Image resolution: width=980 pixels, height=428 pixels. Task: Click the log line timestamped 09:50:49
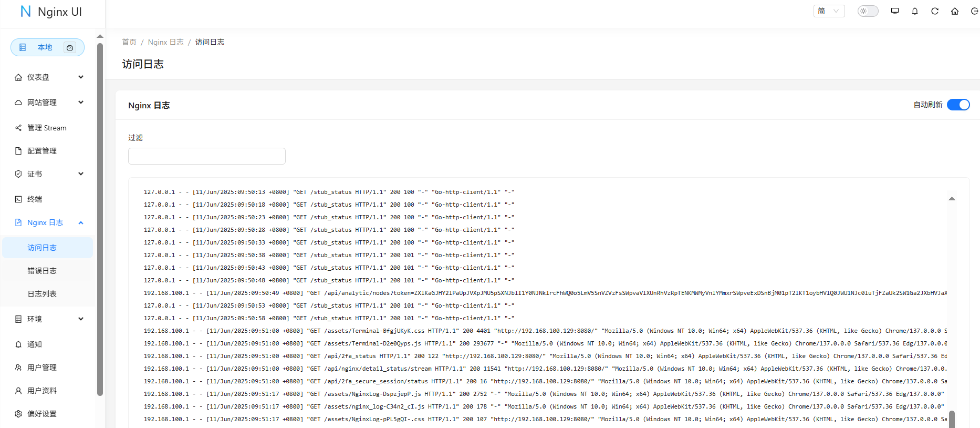545,293
